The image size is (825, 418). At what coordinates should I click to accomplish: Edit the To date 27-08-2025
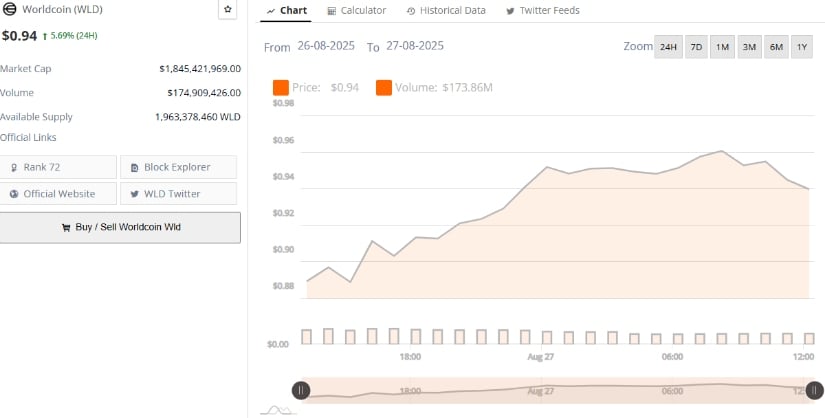(415, 46)
